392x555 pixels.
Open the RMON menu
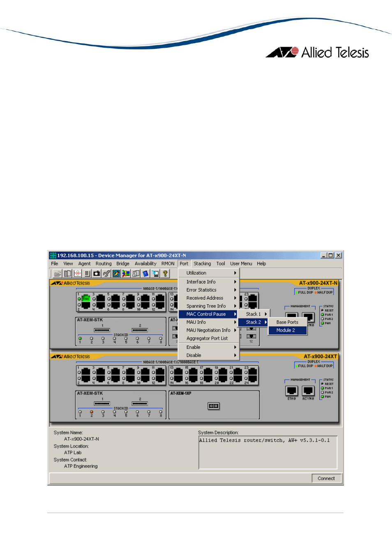168,264
